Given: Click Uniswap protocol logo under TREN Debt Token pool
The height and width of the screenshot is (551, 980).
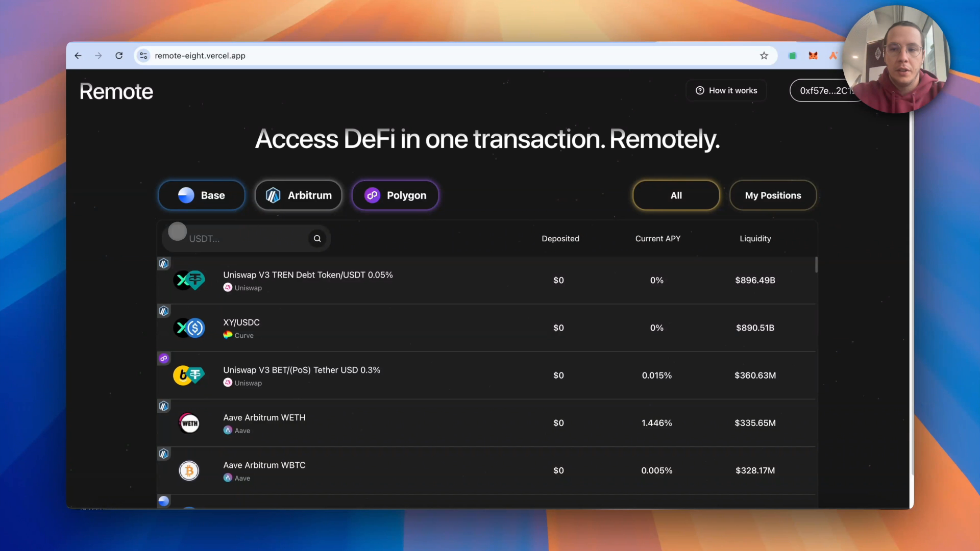Looking at the screenshot, I should click(228, 287).
